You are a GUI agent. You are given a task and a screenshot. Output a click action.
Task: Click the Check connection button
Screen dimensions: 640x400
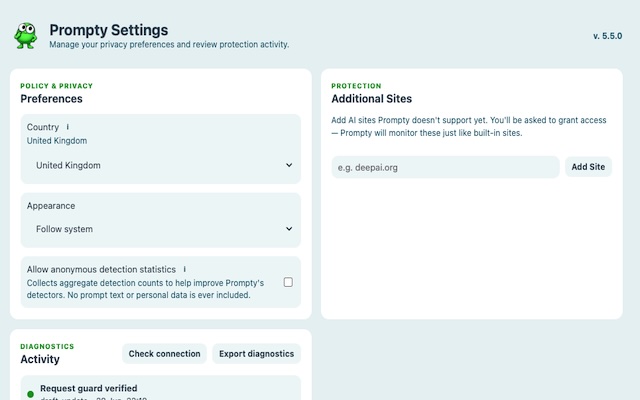click(x=164, y=354)
